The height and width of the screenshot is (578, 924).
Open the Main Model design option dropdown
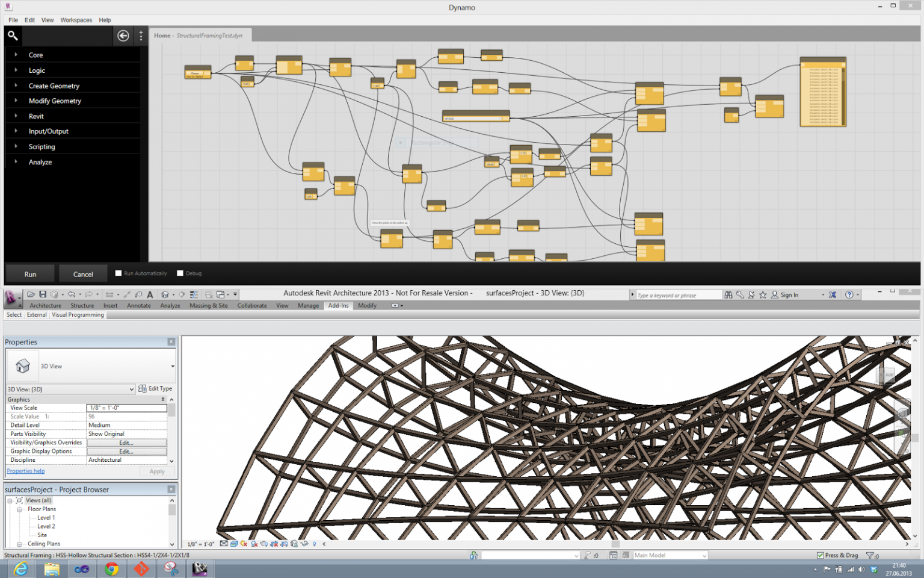click(670, 555)
